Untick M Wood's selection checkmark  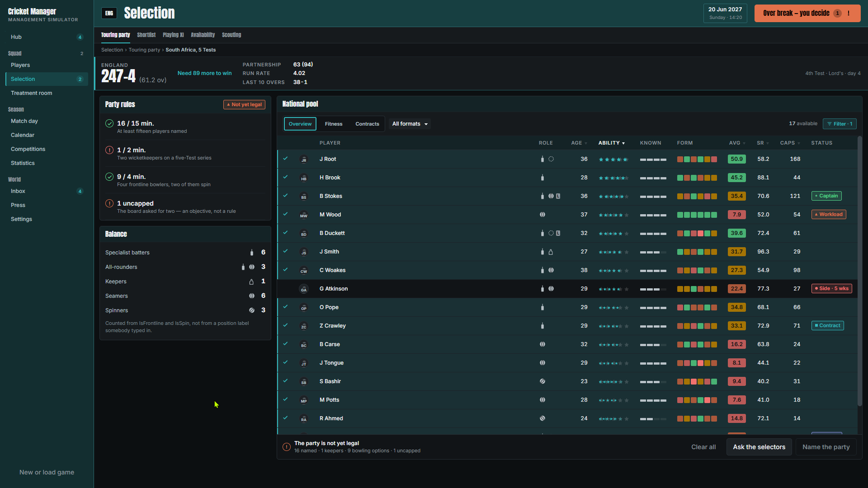[x=285, y=214]
